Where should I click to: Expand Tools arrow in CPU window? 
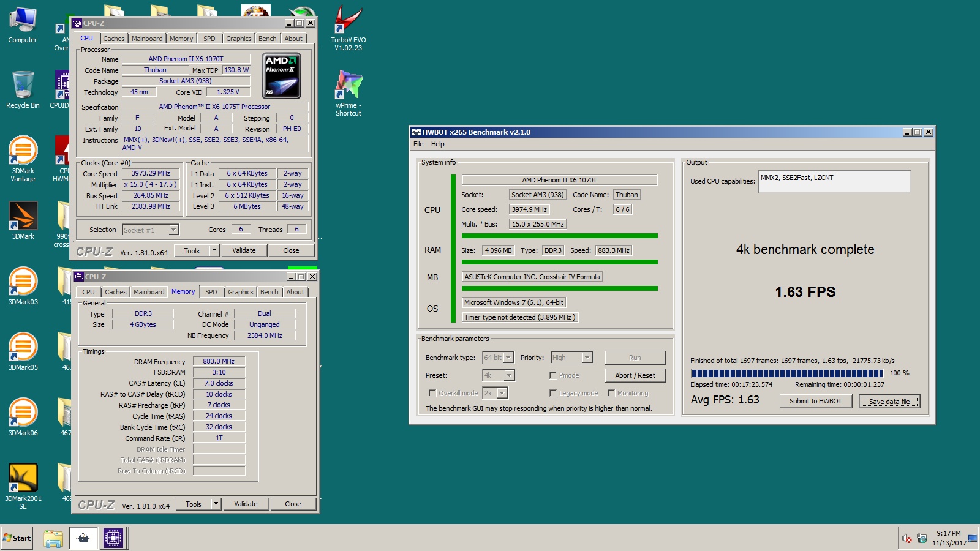coord(214,250)
